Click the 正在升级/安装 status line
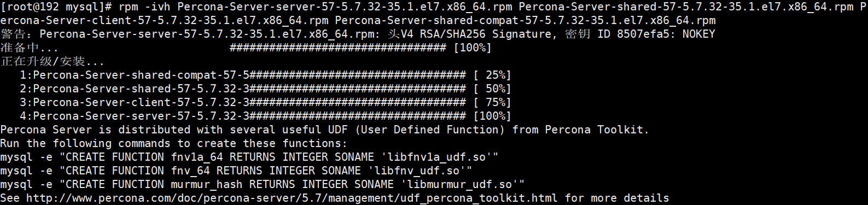 [x=53, y=61]
